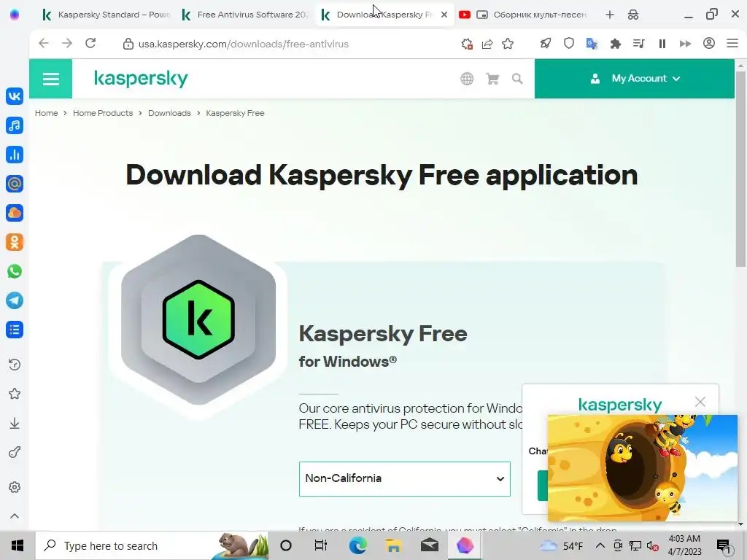The height and width of the screenshot is (560, 747).
Task: Click the bee cartoon video thumbnail
Action: [x=642, y=467]
